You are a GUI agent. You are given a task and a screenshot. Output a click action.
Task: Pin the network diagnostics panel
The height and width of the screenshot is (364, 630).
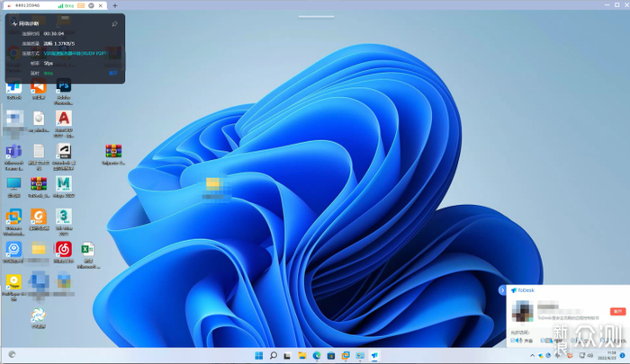pos(114,23)
